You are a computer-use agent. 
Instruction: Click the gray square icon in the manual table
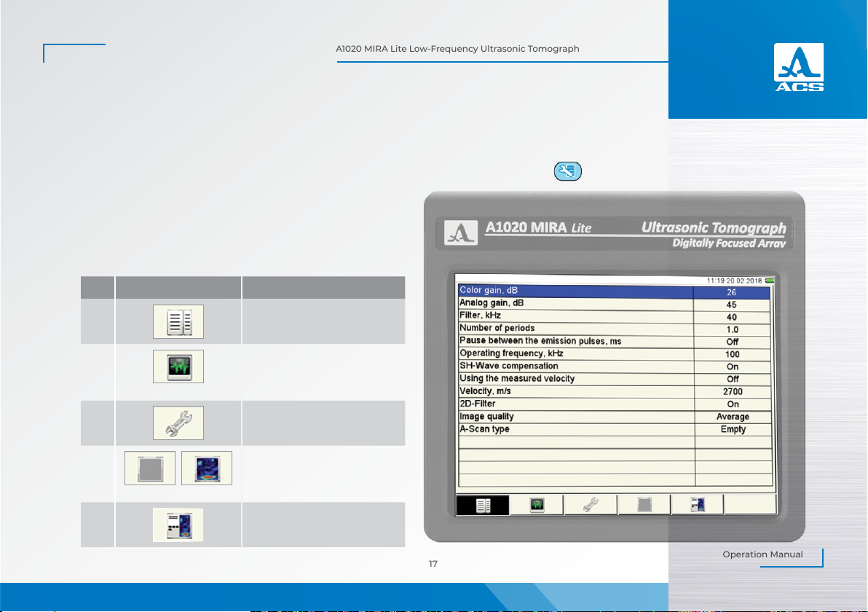coord(150,468)
